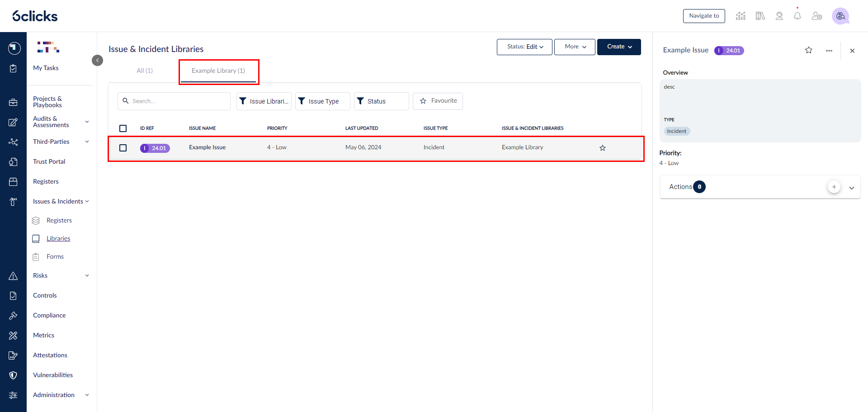This screenshot has width=868, height=412.
Task: Collapse the sidebar with arrow button
Action: (x=97, y=60)
